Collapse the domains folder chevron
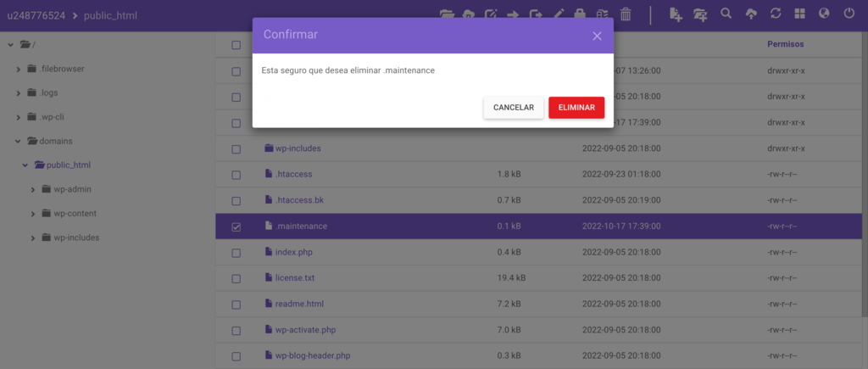 point(19,142)
